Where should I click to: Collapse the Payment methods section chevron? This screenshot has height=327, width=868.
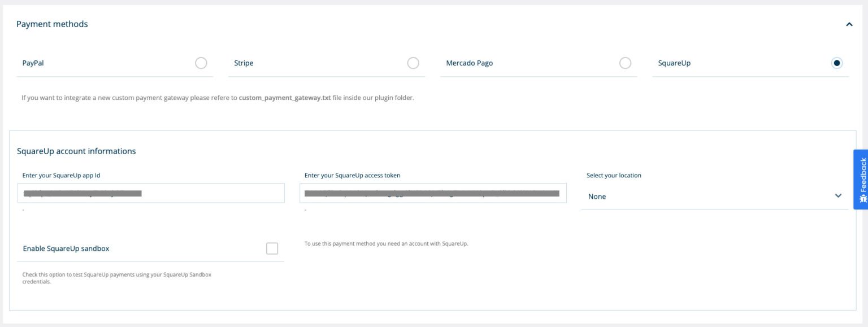pyautogui.click(x=849, y=24)
